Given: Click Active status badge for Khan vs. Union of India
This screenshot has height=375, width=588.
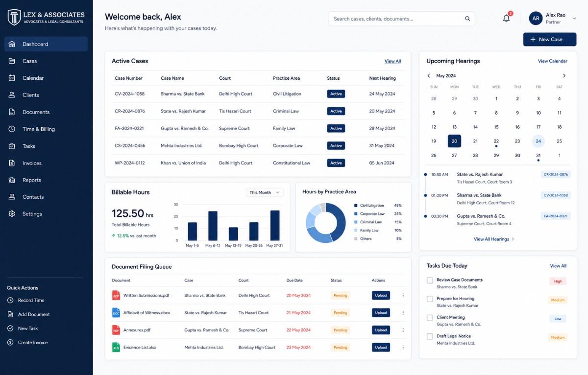Looking at the screenshot, I should (336, 163).
